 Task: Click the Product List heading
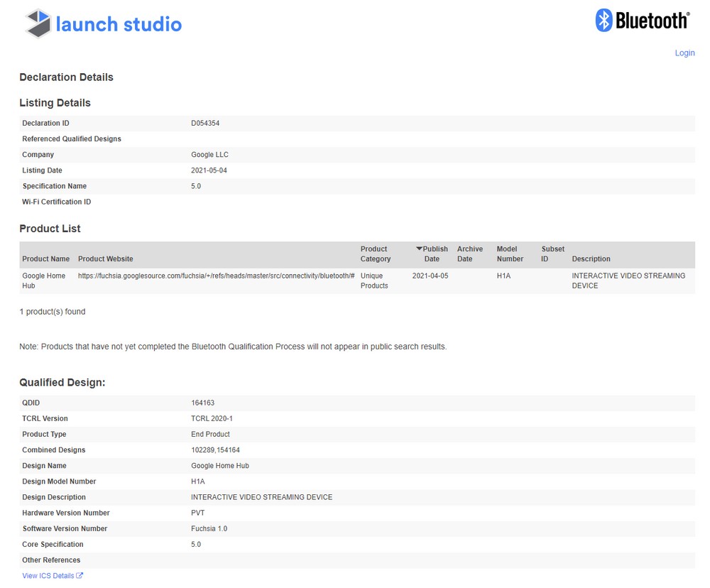click(x=50, y=229)
